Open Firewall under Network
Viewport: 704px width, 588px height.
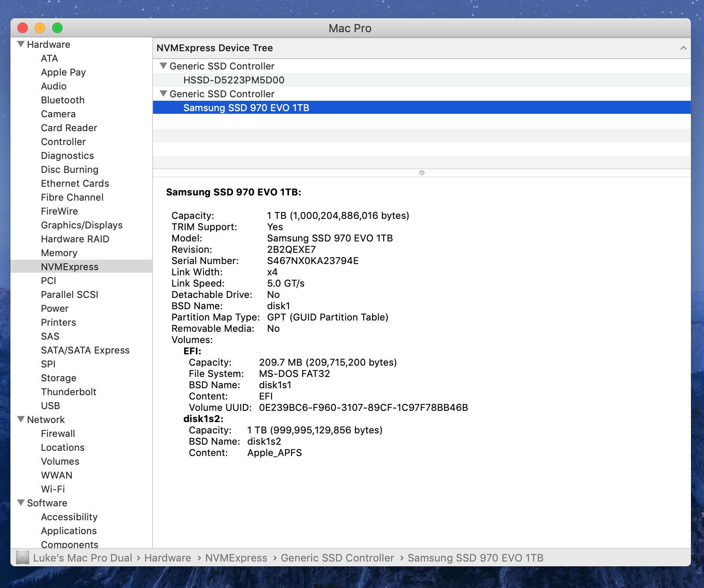[58, 433]
